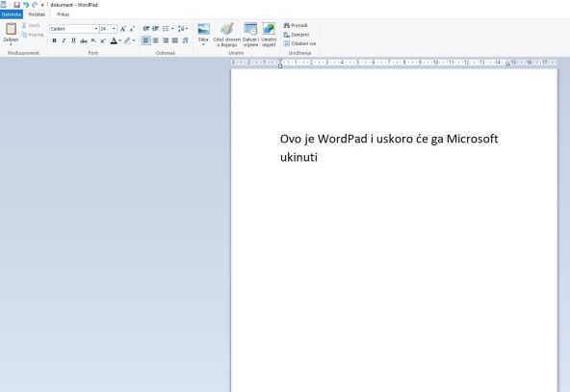Click Odaberi sve select all button
This screenshot has width=570, height=392.
click(x=299, y=43)
